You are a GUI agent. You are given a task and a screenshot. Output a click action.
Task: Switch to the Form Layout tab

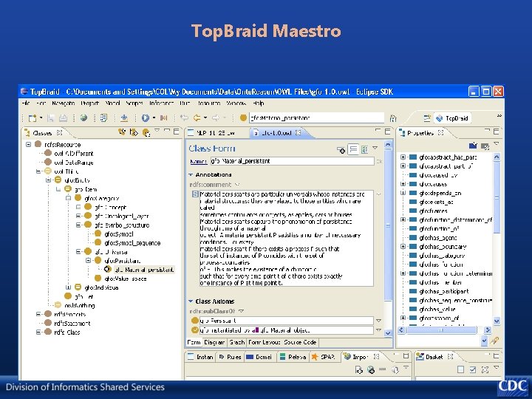click(265, 342)
